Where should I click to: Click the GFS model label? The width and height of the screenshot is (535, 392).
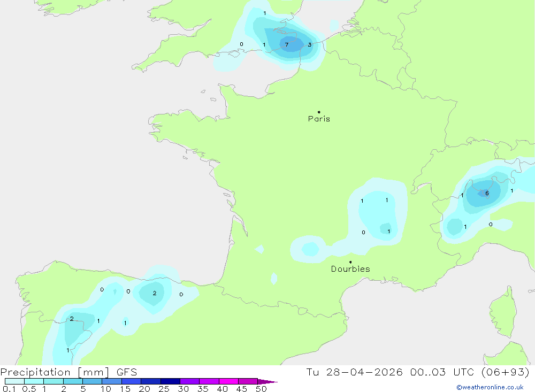(127, 372)
